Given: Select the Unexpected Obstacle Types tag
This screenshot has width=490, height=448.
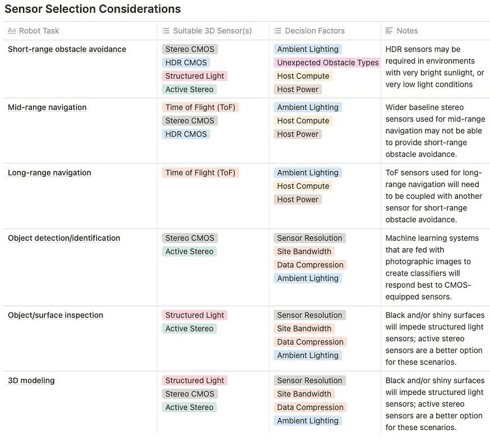Looking at the screenshot, I should click(328, 63).
